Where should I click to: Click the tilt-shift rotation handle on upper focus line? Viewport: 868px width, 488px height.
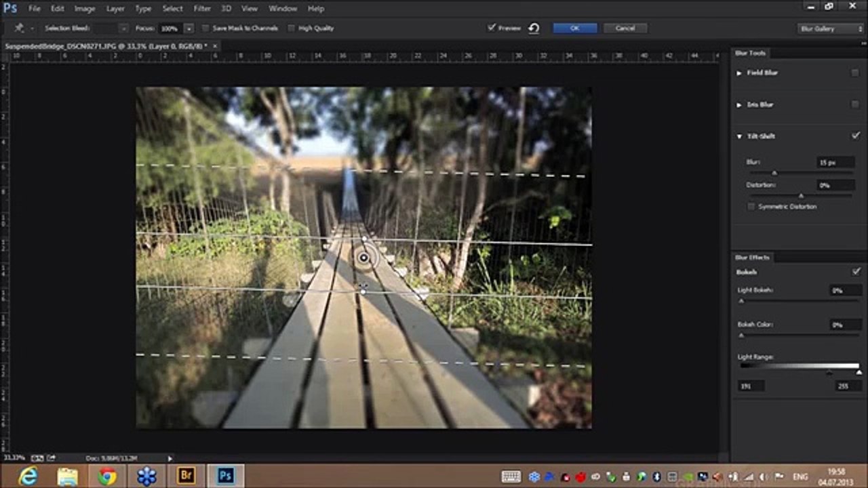pos(365,239)
